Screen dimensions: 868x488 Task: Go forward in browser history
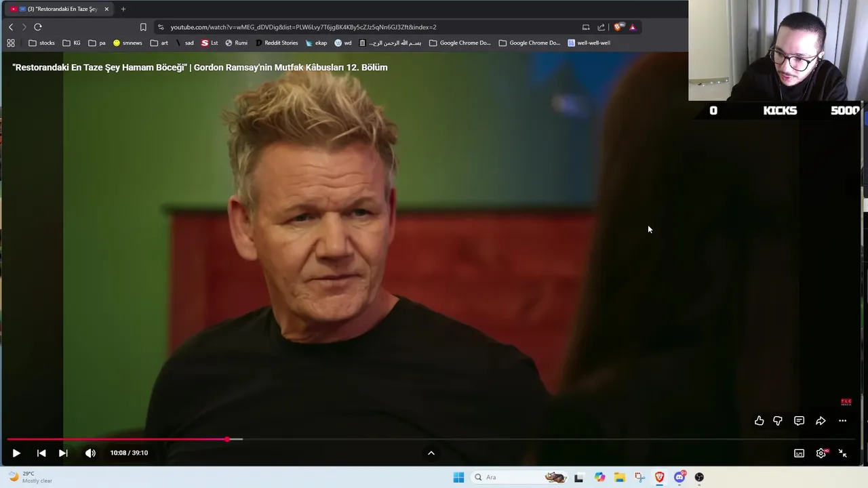[x=24, y=27]
